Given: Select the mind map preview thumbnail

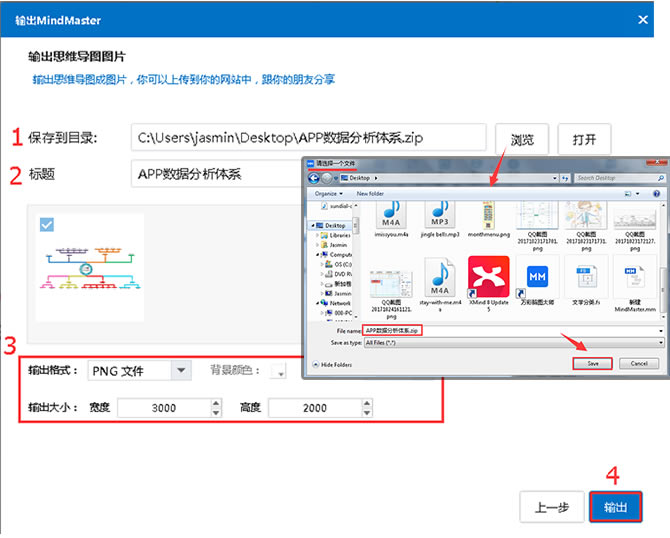Looking at the screenshot, I should pyautogui.click(x=90, y=268).
